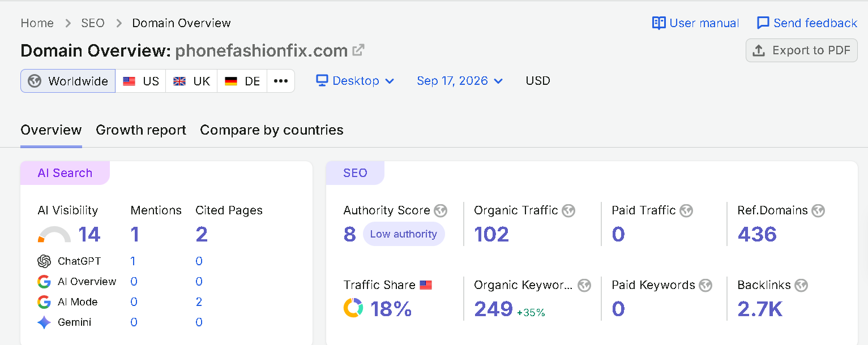The image size is (868, 345).
Task: Click globe icon next to Backlinks
Action: tap(801, 286)
